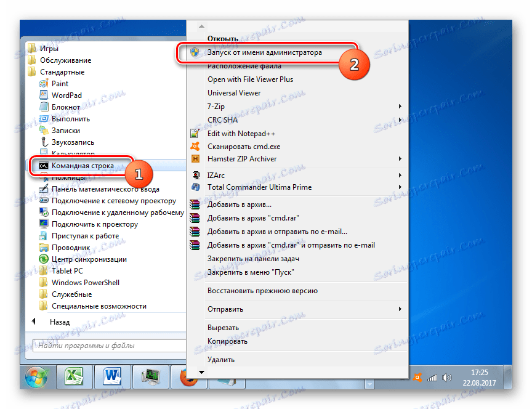Screen dimensions: 532x409
Task: Click the WordPad program icon
Action: tap(44, 95)
